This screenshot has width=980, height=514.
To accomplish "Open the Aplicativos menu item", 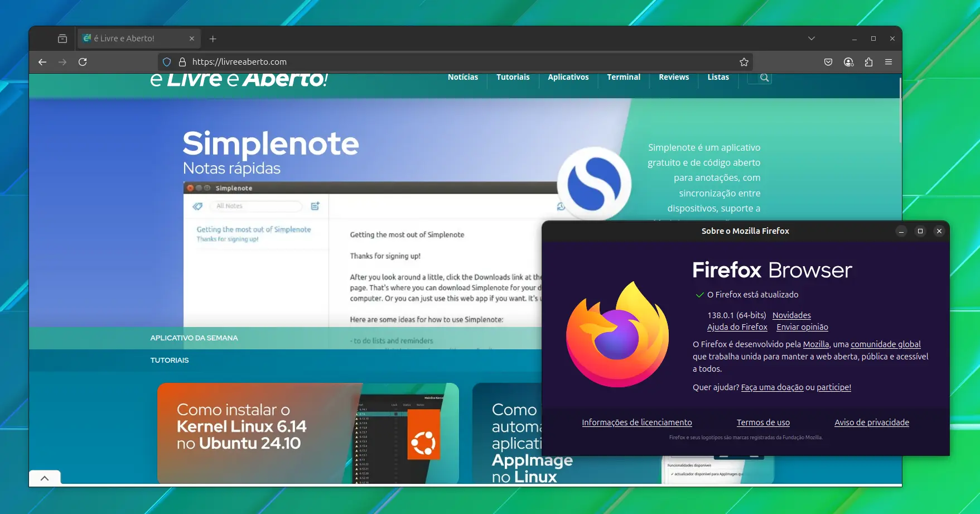I will (x=568, y=77).
